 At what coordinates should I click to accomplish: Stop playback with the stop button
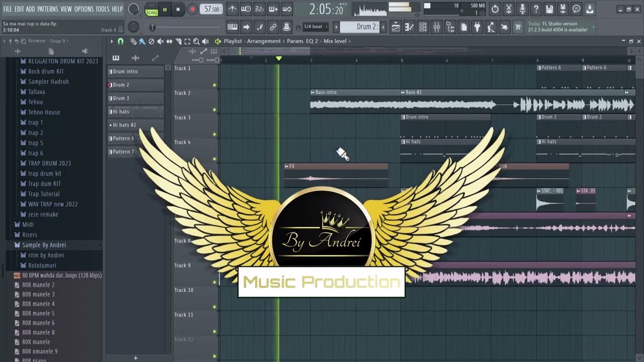point(178,9)
